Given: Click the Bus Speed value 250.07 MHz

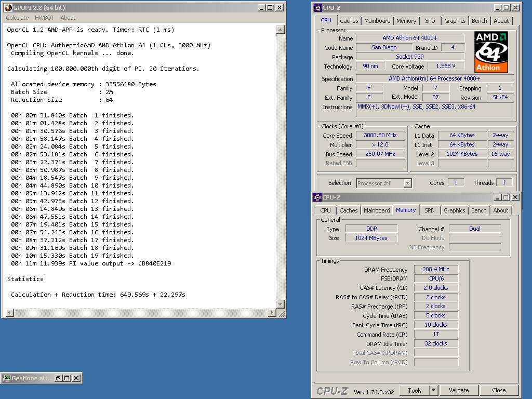Looking at the screenshot, I should [380, 154].
